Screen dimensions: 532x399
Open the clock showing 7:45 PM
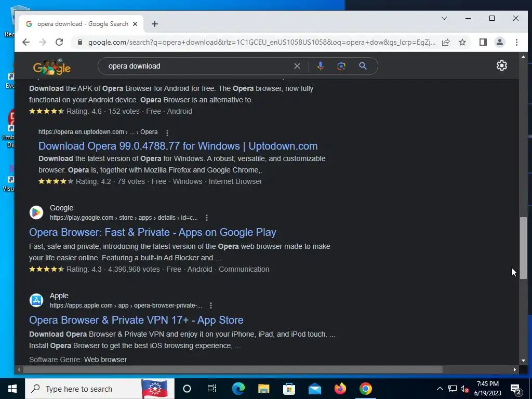pos(487,389)
